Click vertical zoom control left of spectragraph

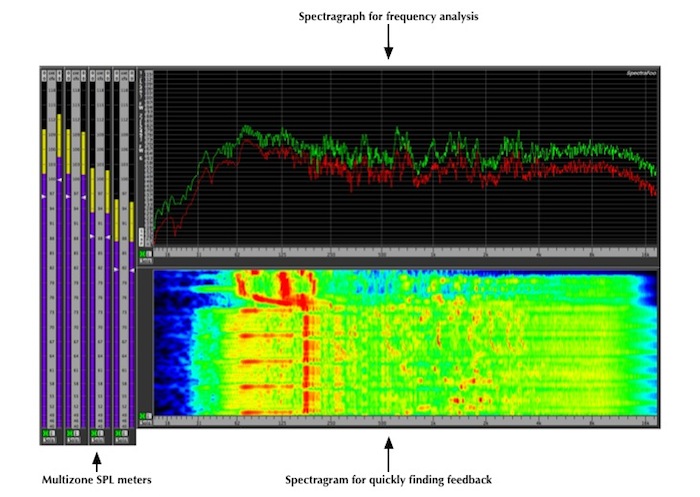pos(142,237)
